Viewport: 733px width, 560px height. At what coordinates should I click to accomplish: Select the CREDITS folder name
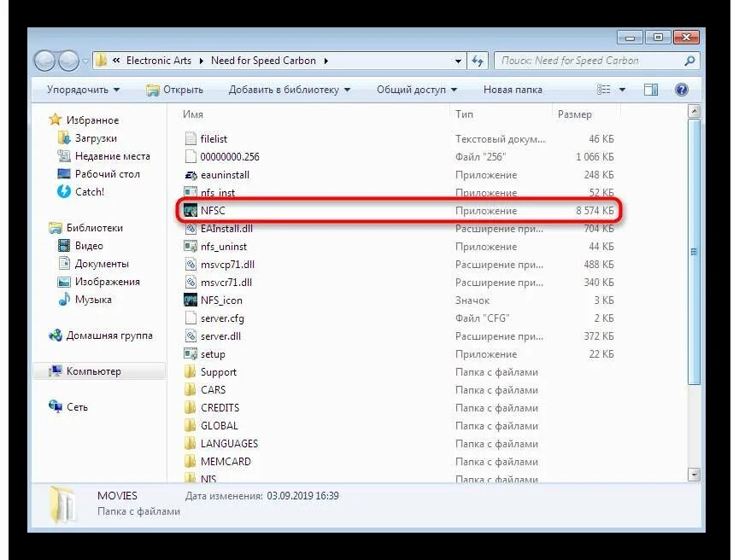click(220, 408)
